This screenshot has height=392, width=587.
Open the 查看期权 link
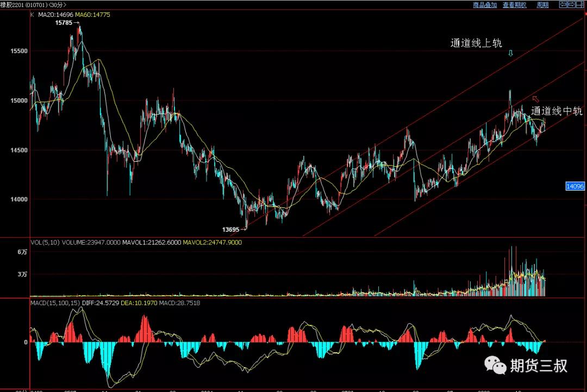(x=514, y=5)
